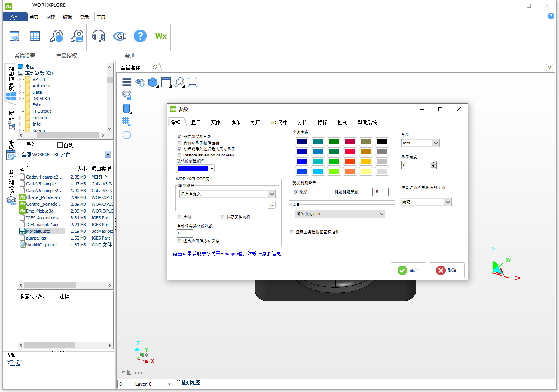Open the assembly tree side tab
Viewport: 559px width, 392px height.
(x=11, y=120)
